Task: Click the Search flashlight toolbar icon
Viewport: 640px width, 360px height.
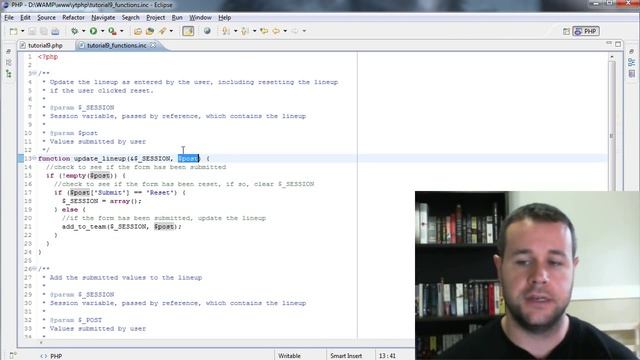Action: [x=162, y=31]
